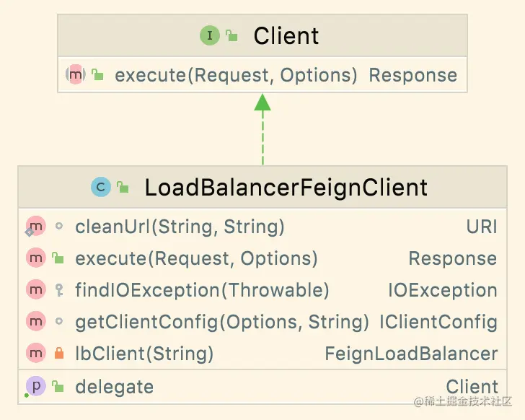Select execute method in LoadBalancerFeignClient
The image size is (525, 420).
click(x=196, y=258)
